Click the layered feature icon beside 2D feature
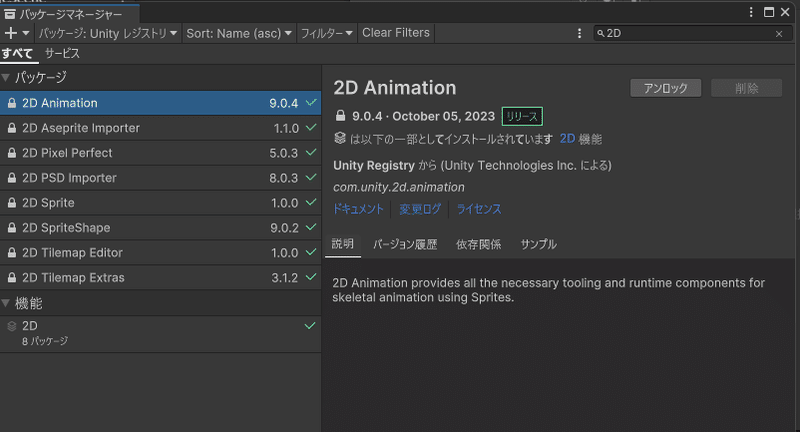This screenshot has width=800, height=432. coord(12,326)
